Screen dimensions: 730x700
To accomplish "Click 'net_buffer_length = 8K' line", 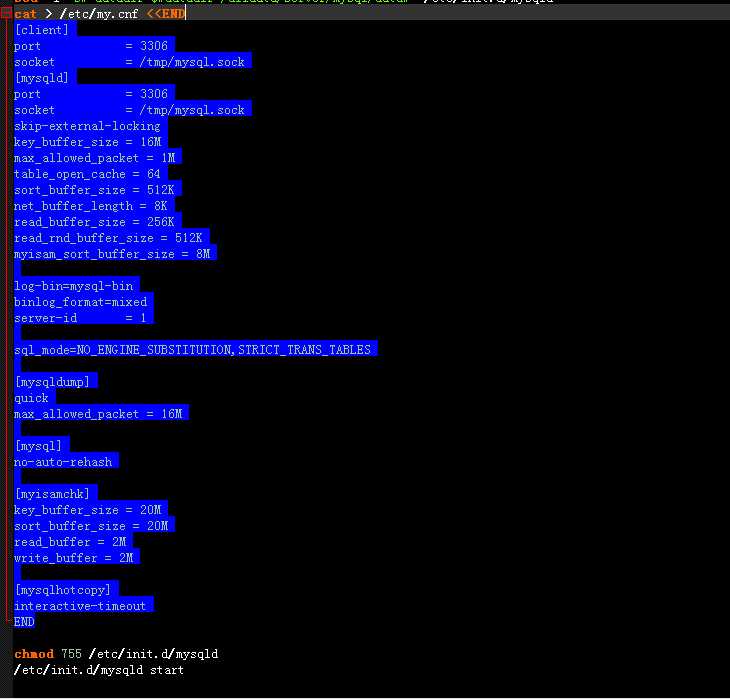I will click(91, 206).
